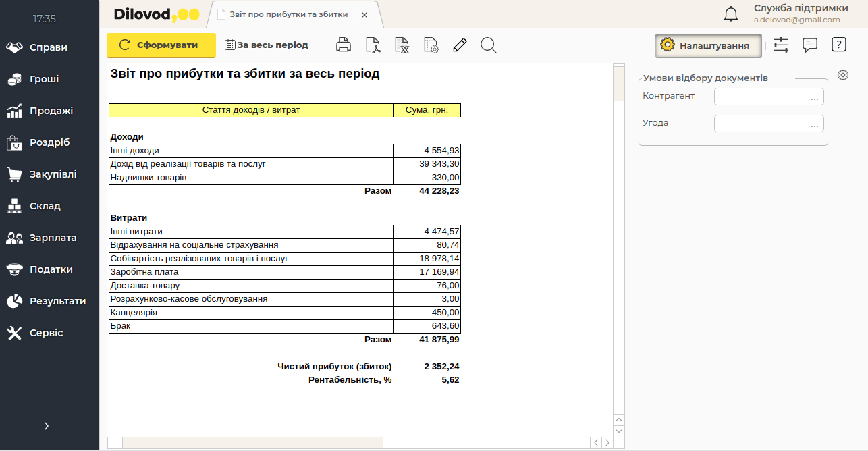Click profitability value 5,62

pyautogui.click(x=451, y=380)
